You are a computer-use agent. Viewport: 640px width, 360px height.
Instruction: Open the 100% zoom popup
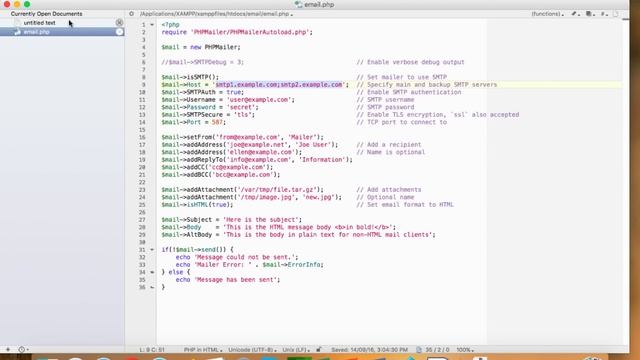[x=465, y=350]
